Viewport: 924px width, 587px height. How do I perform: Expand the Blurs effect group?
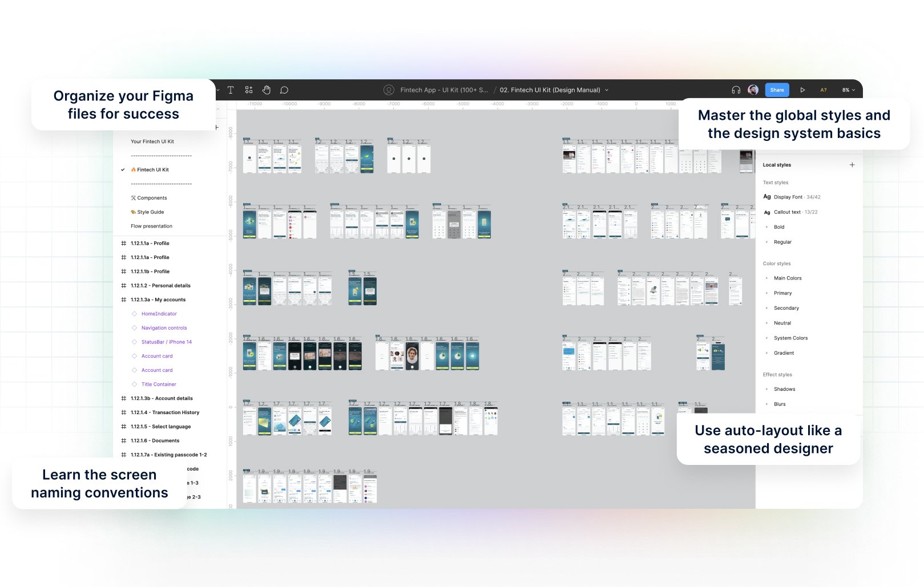pos(766,404)
